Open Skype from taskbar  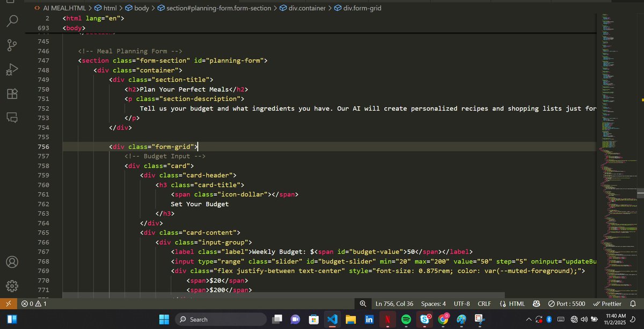(x=425, y=319)
